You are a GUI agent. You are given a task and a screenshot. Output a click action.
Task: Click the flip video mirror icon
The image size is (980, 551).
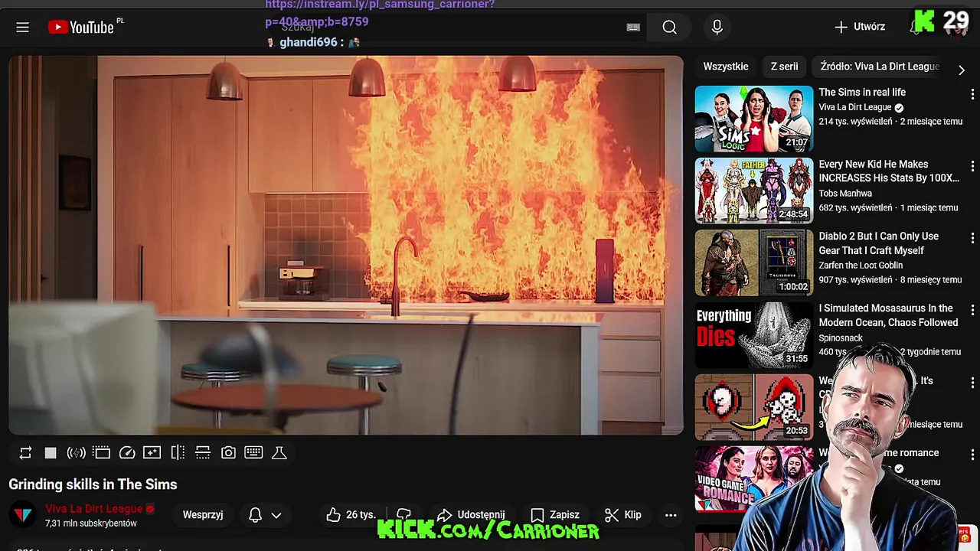pyautogui.click(x=178, y=453)
